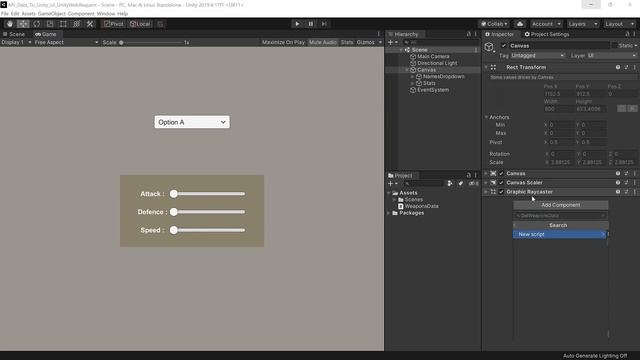Image resolution: width=640 pixels, height=360 pixels.
Task: Open the Layers dropdown
Action: coord(582,24)
